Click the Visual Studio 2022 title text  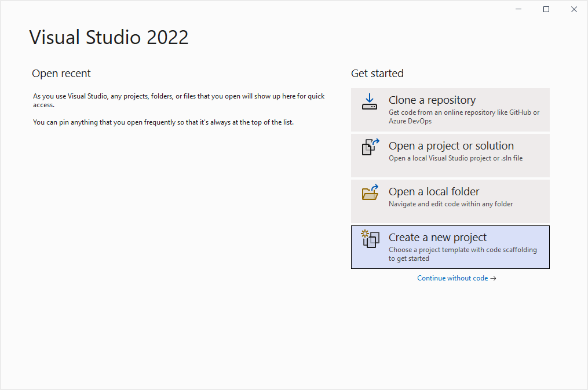109,38
